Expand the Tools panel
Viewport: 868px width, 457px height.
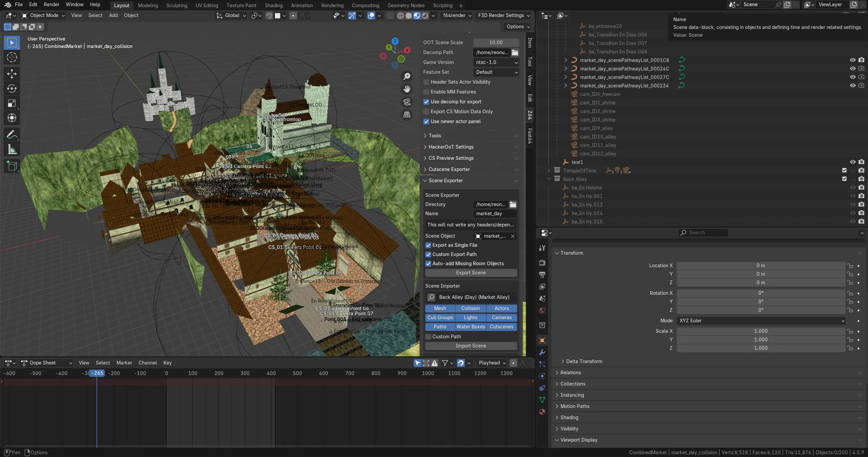[435, 136]
